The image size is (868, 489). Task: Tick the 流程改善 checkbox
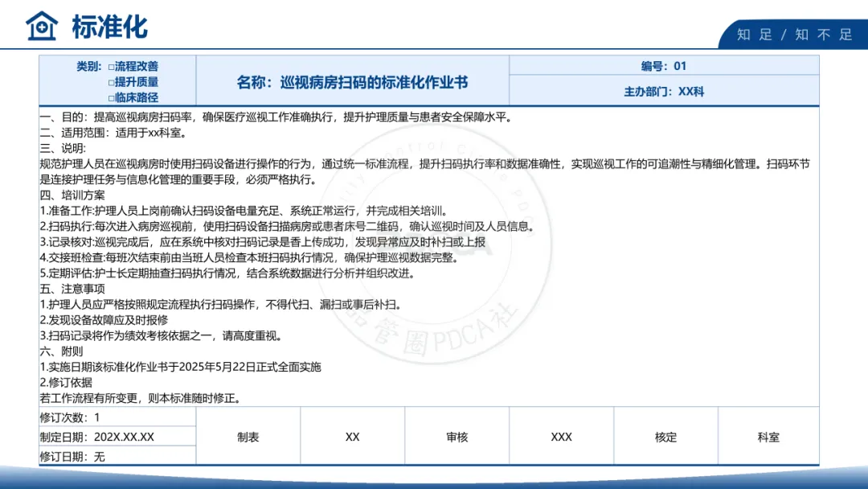tap(111, 67)
